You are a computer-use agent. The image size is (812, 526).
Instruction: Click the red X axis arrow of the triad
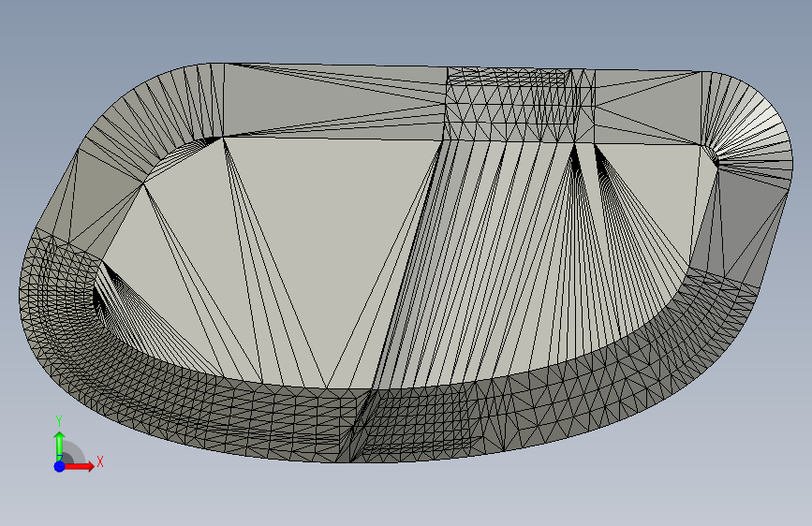[x=79, y=466]
